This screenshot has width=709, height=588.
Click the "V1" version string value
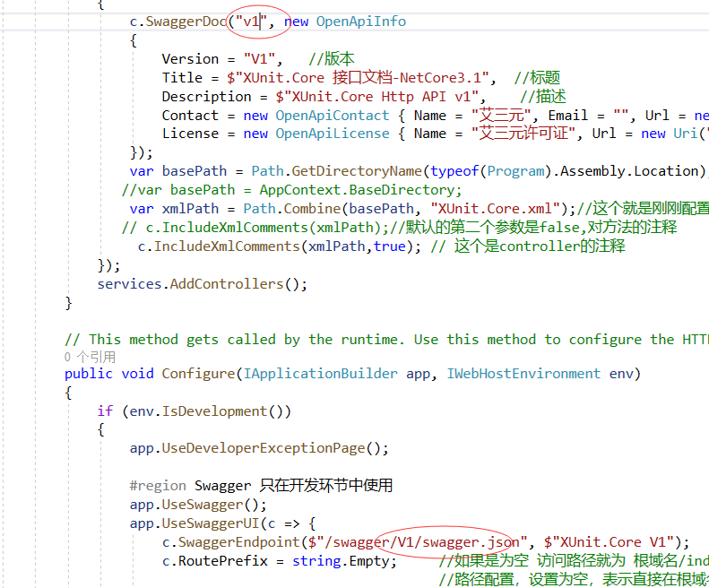[259, 59]
